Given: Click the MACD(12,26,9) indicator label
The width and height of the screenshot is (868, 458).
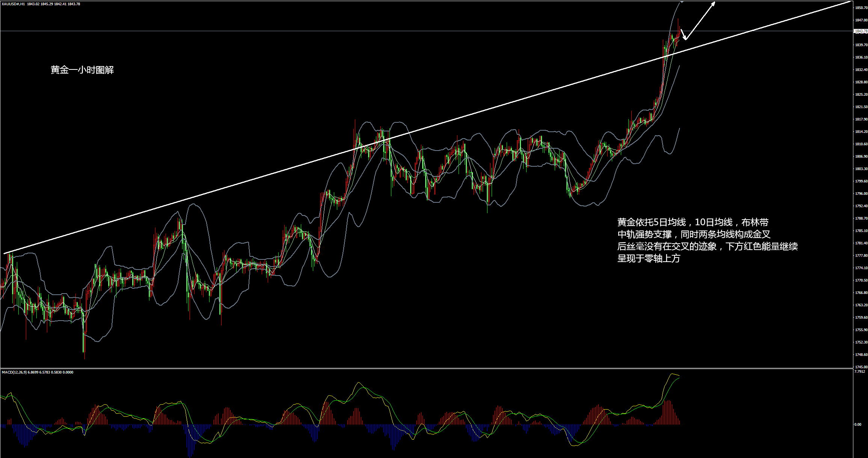Looking at the screenshot, I should coord(14,372).
